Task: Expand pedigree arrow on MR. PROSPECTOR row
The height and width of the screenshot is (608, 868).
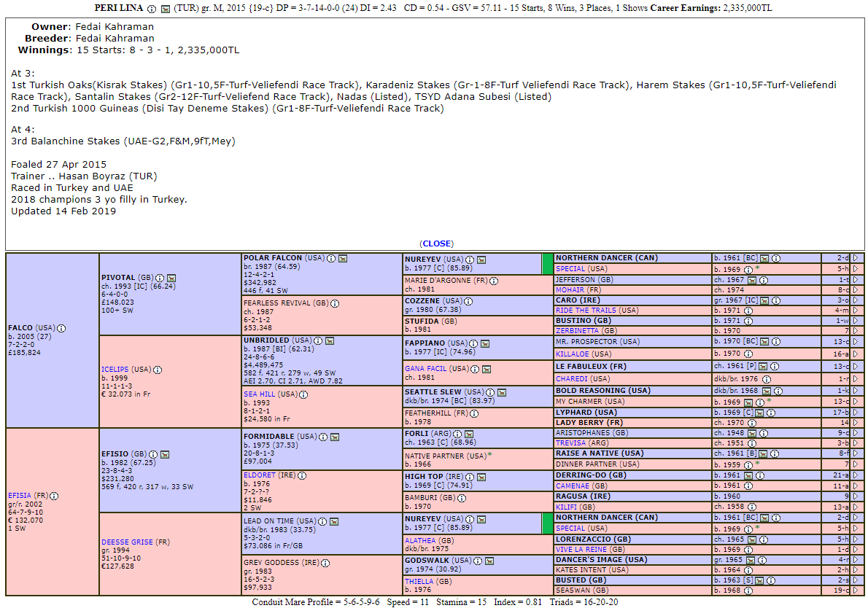Action: [x=855, y=341]
